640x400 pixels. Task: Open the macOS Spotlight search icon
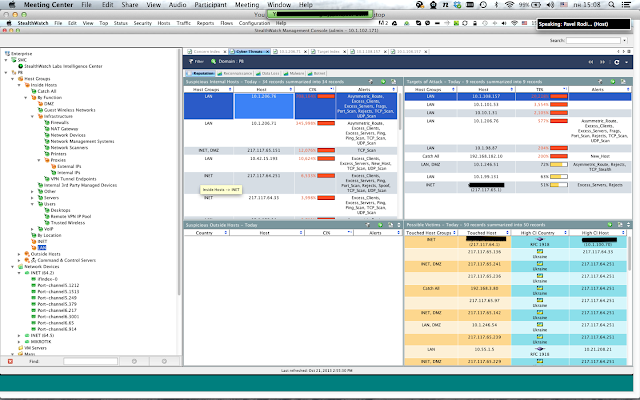(x=611, y=5)
